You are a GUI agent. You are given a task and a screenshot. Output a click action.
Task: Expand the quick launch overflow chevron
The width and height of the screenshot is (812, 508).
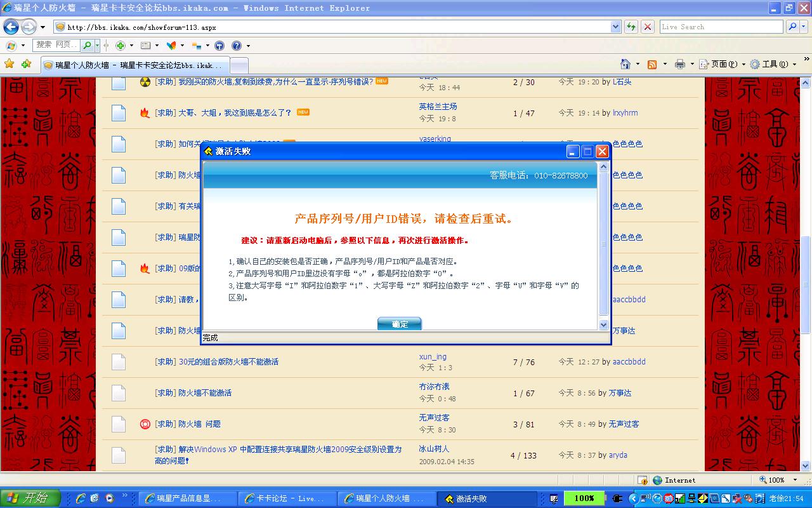[x=124, y=495]
